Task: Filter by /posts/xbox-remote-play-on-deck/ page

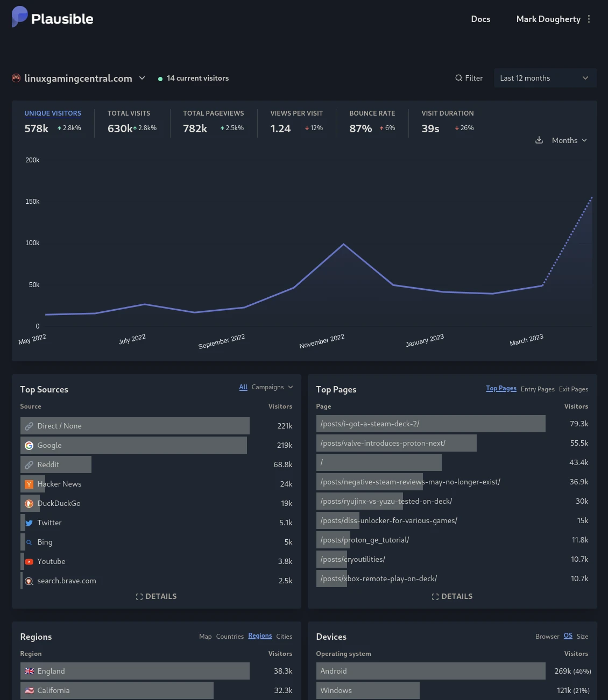Action: click(x=378, y=578)
